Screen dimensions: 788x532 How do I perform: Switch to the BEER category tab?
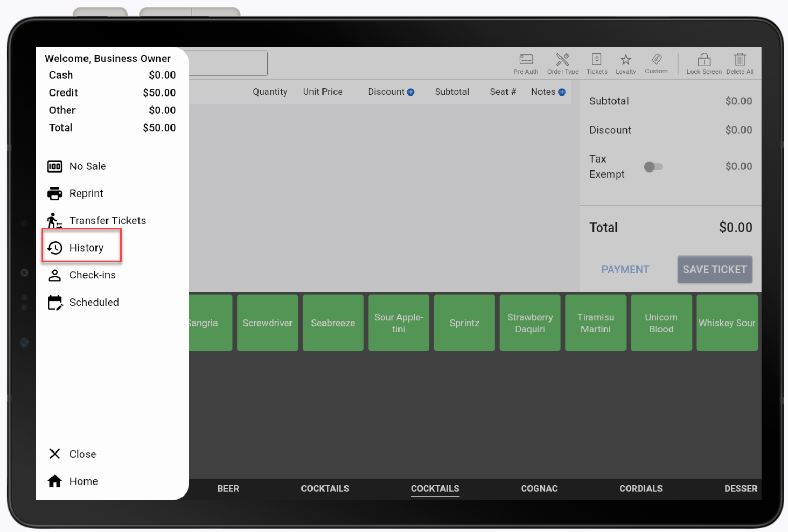tap(228, 488)
